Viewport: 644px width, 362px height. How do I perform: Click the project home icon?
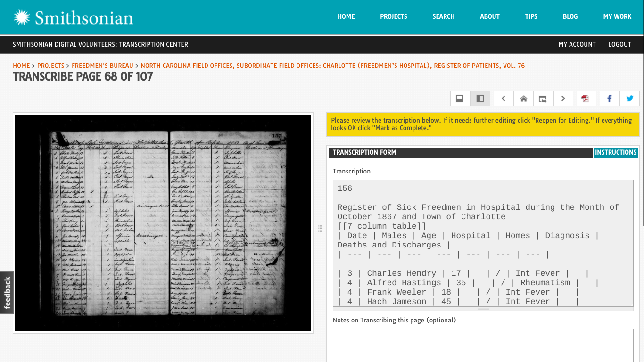[523, 99]
